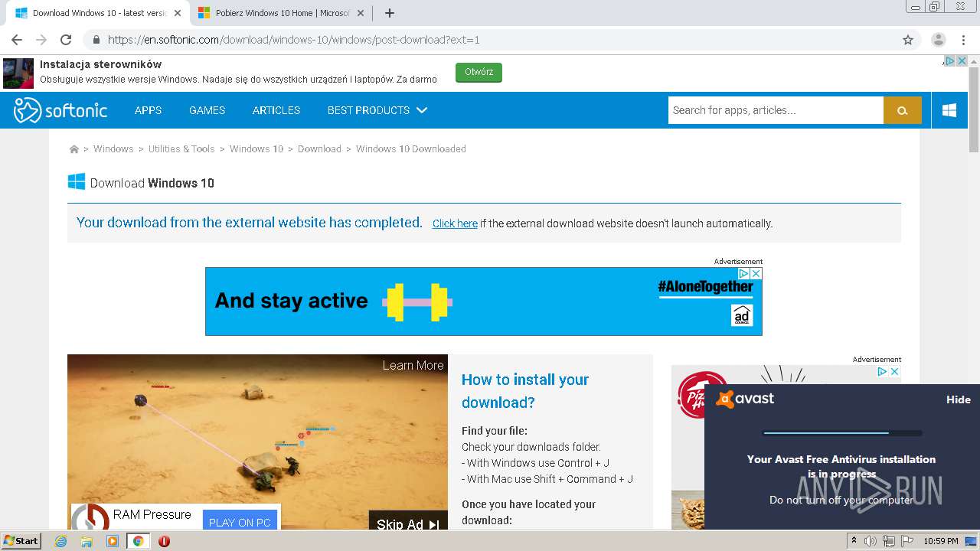Click the Search for apps input field

tap(776, 110)
